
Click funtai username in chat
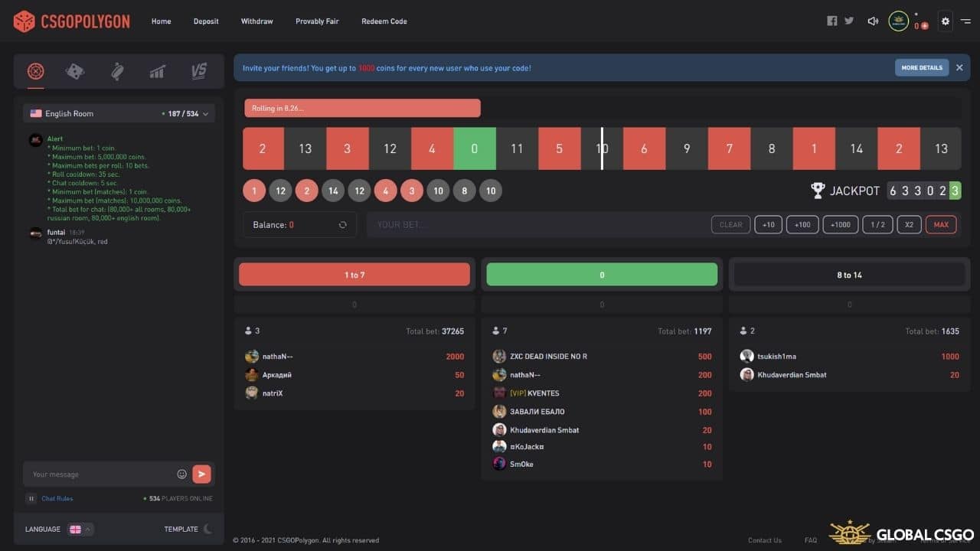[x=56, y=232]
